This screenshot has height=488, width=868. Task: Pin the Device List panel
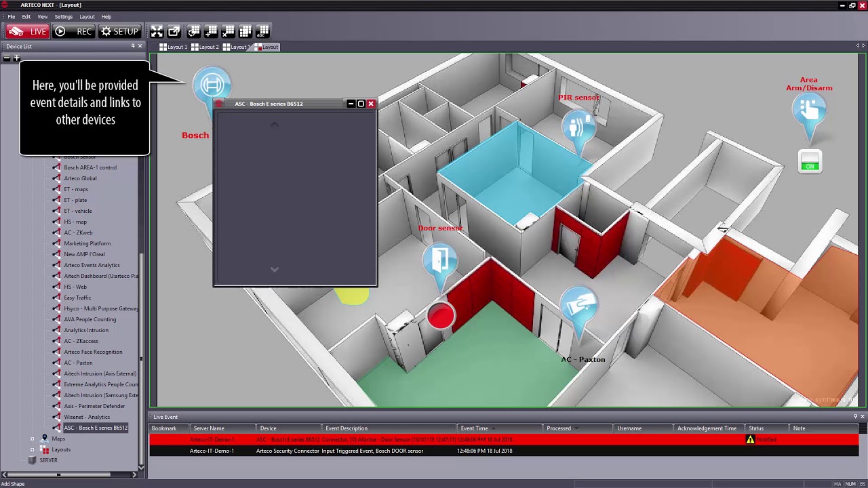click(x=133, y=46)
